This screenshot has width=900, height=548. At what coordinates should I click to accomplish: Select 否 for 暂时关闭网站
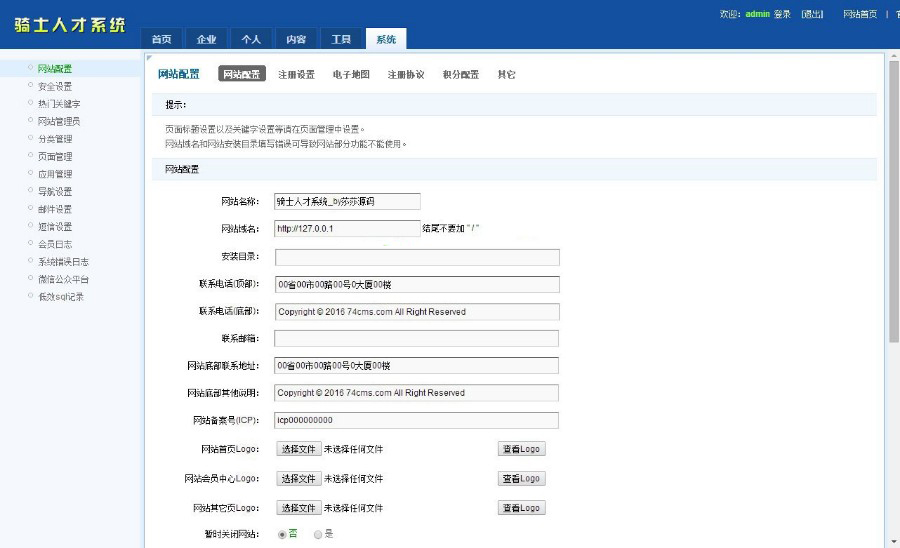tap(283, 534)
